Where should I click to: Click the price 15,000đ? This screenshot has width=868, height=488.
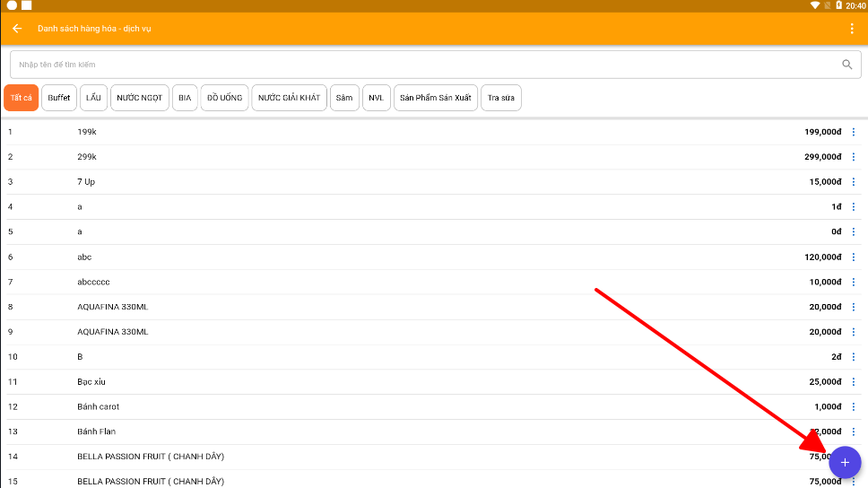point(825,182)
